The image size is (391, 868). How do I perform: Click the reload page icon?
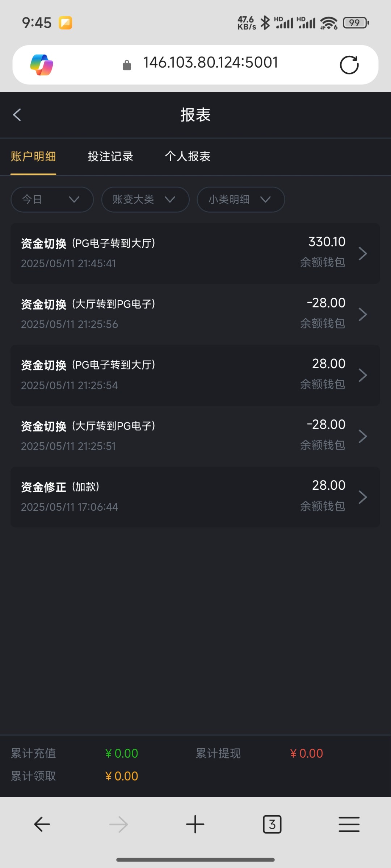(349, 65)
